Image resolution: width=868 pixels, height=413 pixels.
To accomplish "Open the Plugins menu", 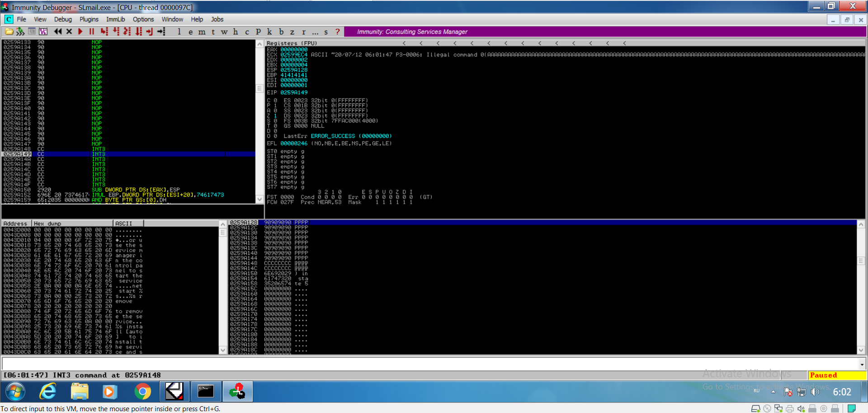I will [x=89, y=19].
